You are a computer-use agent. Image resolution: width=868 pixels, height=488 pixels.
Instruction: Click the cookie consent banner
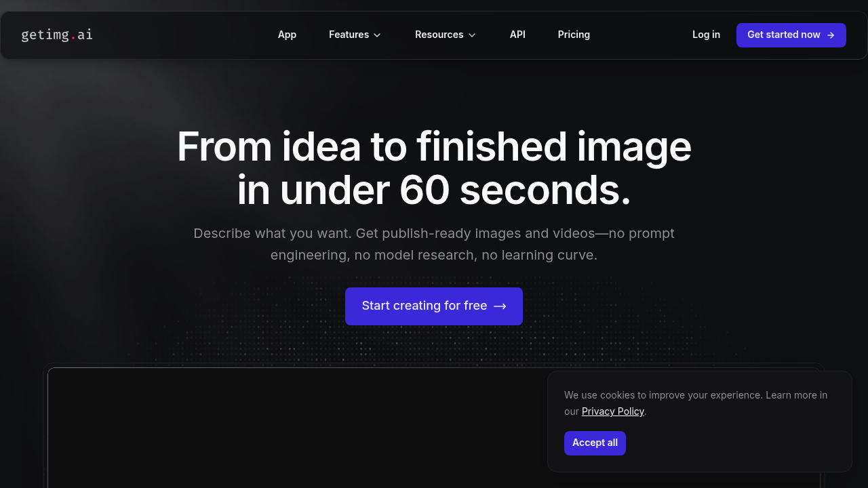(700, 421)
